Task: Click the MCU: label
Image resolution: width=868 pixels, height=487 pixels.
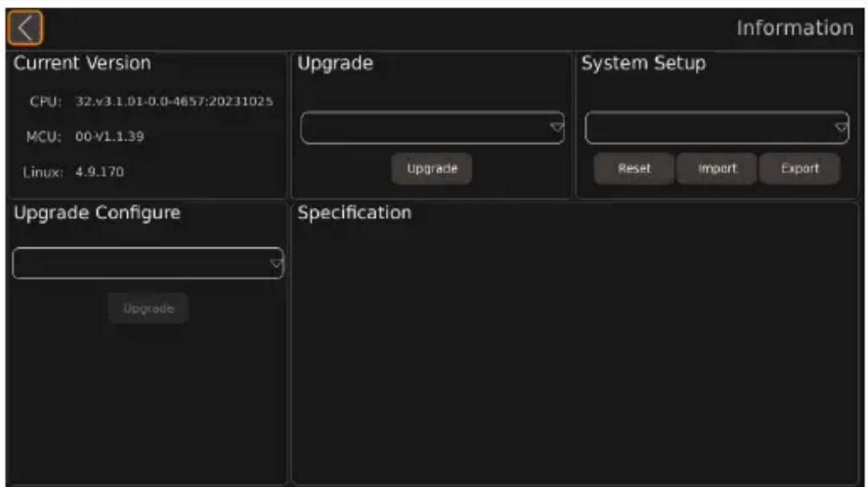Action: coord(45,137)
